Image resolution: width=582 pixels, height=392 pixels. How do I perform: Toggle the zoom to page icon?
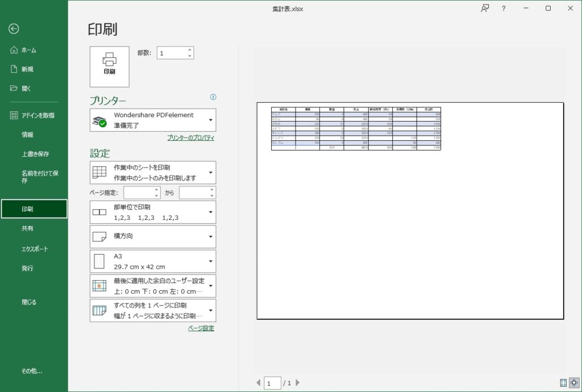coord(574,383)
